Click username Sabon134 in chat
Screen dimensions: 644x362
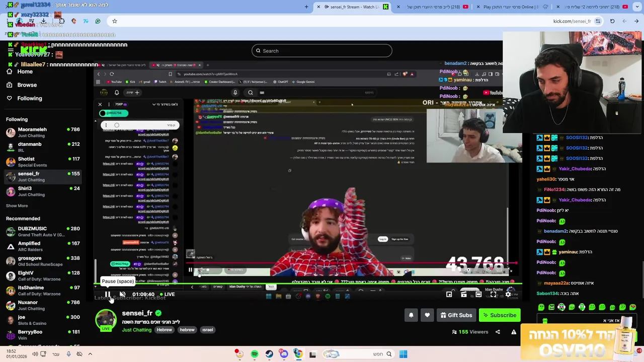[x=548, y=294]
